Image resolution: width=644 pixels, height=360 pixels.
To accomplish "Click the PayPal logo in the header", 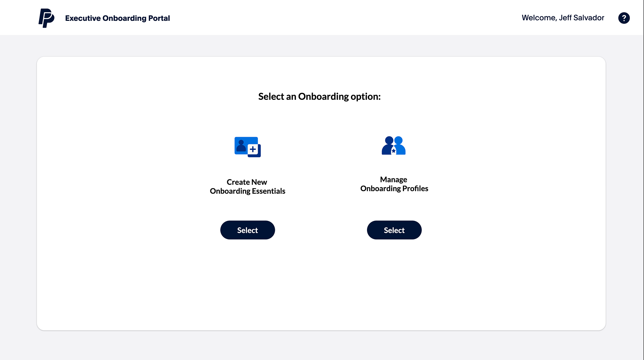I will 46,18.
